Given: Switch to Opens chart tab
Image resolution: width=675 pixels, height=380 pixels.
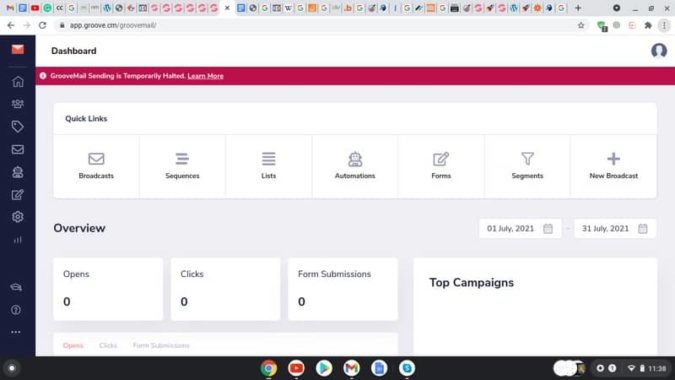Looking at the screenshot, I should point(73,346).
